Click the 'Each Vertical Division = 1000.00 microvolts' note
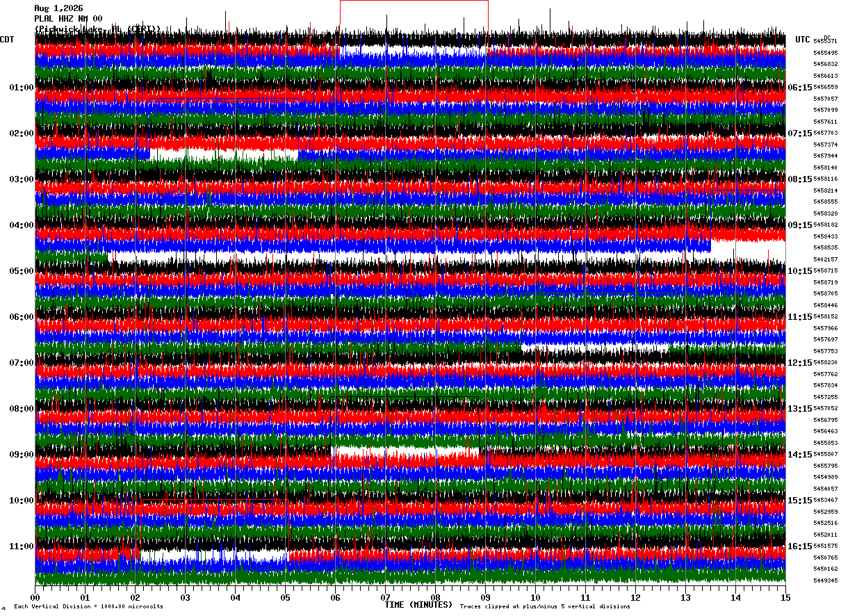Viewport: 841px width, 616px height. point(89,607)
